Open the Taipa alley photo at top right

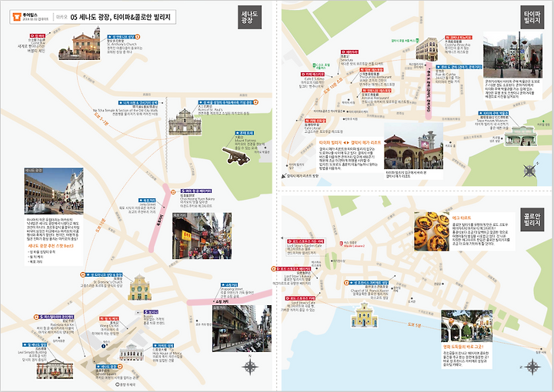512,55
